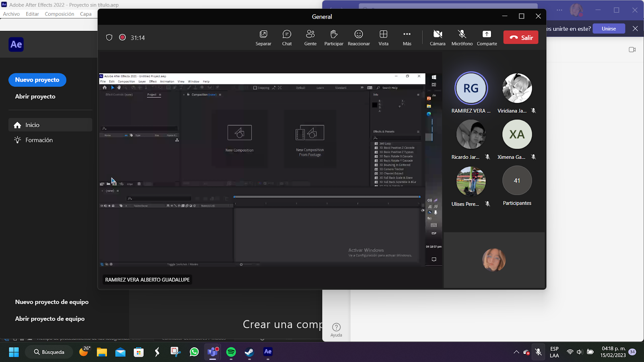Image resolution: width=644 pixels, height=362 pixels.
Task: Switch to After Effects in taskbar
Action: coord(268,352)
